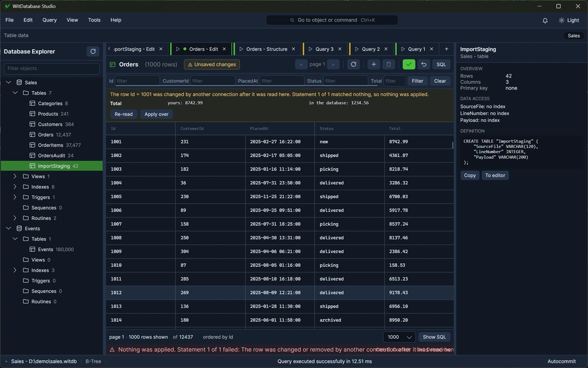
Task: Revert unsaved changes with undo icon
Action: (424, 64)
